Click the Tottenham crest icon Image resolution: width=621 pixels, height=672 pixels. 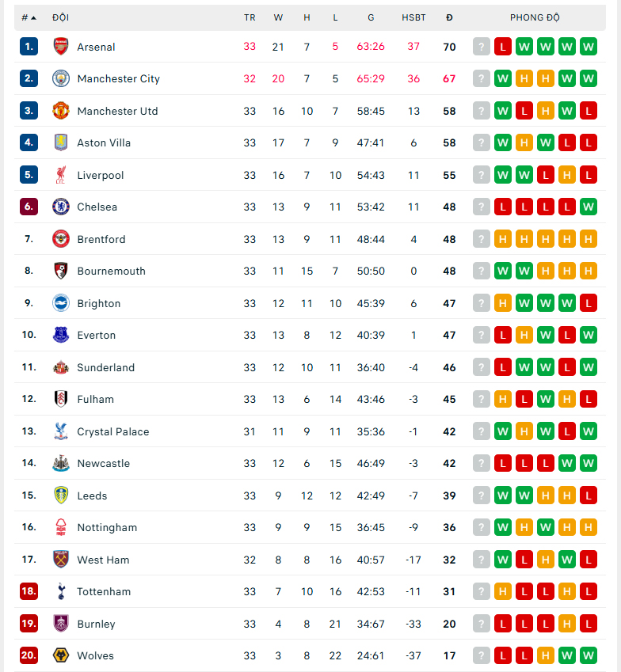(x=62, y=591)
